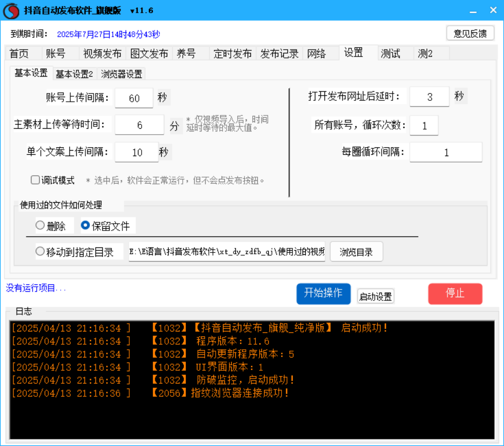
Task: Click the 没有运行项目... status text
Action: point(36,288)
